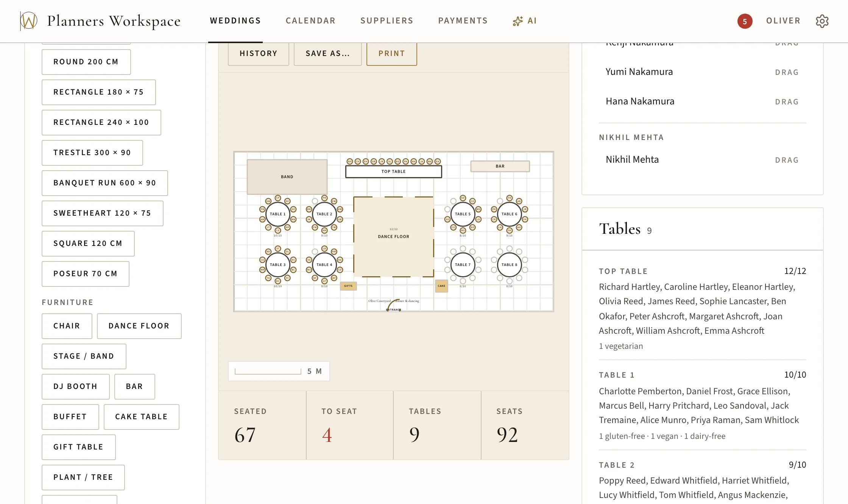Viewport: 848px width, 504px height.
Task: Add a DJ Booth furniture item
Action: tap(76, 387)
